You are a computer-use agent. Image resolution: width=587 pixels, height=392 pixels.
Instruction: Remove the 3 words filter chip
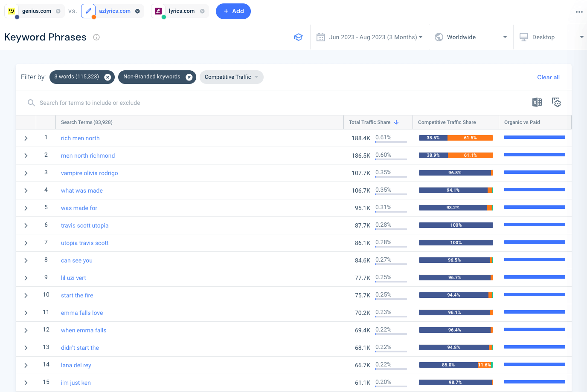pyautogui.click(x=108, y=77)
